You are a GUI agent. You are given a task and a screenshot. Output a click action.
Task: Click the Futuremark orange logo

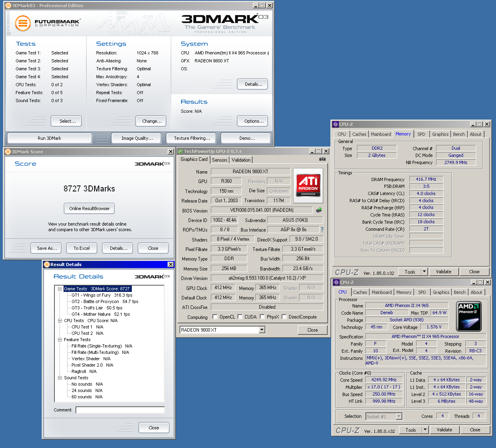[x=23, y=23]
